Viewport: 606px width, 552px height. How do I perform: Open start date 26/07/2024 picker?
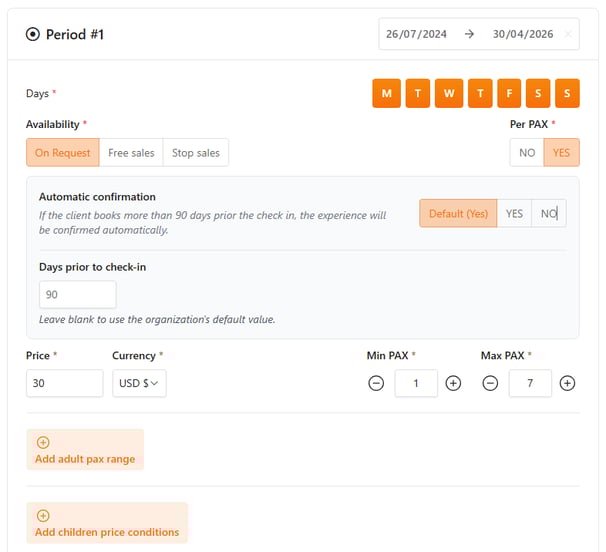(x=416, y=34)
